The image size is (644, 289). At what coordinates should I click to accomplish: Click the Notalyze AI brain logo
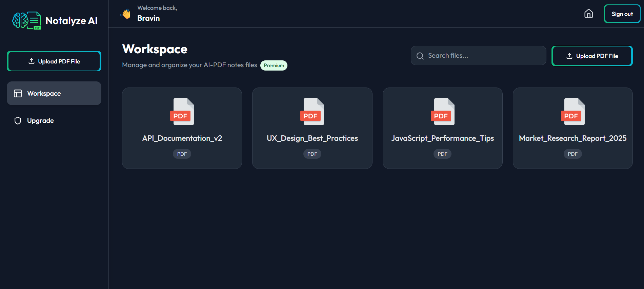coord(26,21)
